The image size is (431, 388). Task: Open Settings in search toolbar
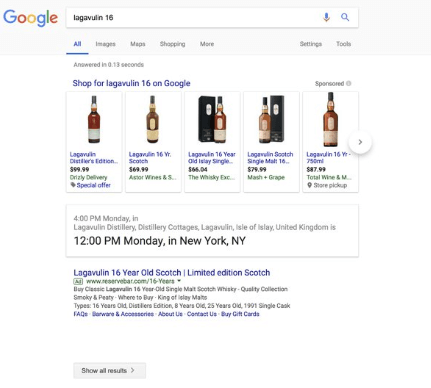click(311, 44)
